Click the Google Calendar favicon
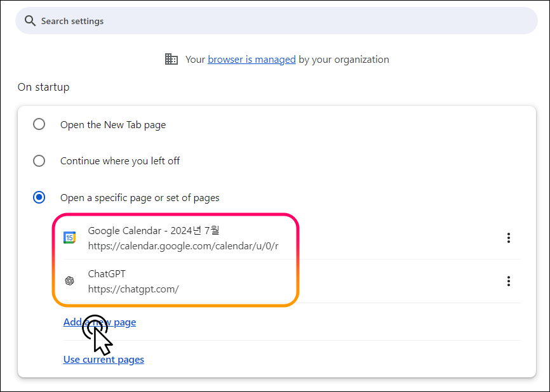Screen dimensions: 550x392 (69, 237)
